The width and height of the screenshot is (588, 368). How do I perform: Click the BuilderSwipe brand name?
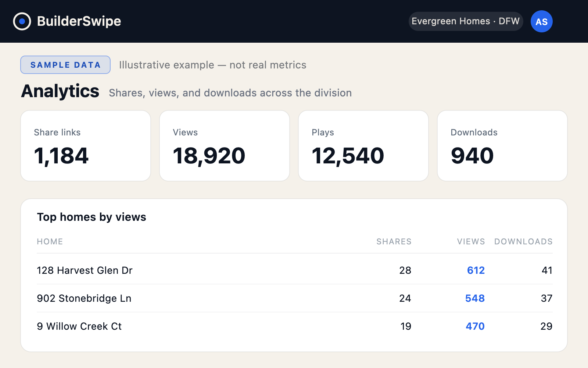click(x=79, y=21)
